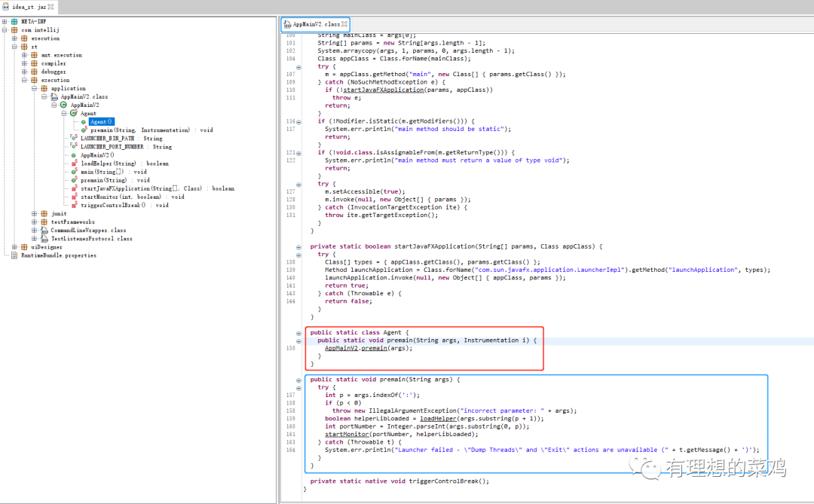This screenshot has height=504, width=814.
Task: Expand the uiDesigner package
Action: pyautogui.click(x=14, y=247)
